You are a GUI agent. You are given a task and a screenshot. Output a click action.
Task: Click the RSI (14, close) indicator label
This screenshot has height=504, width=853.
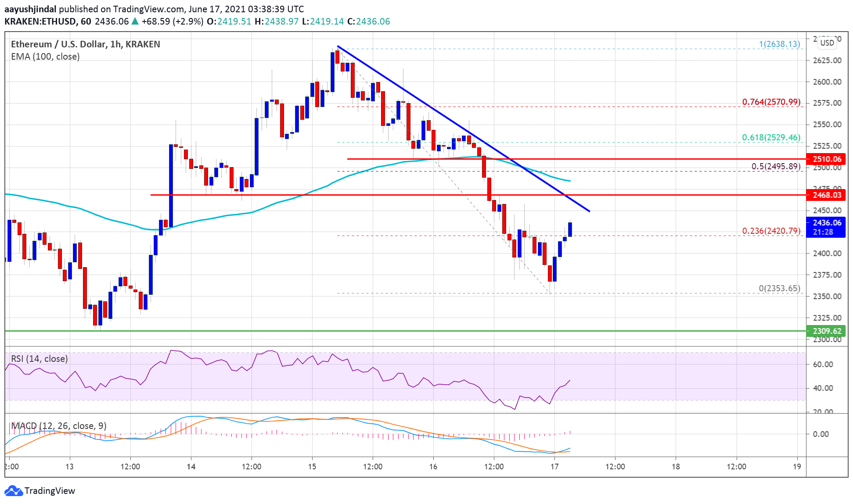(x=40, y=359)
